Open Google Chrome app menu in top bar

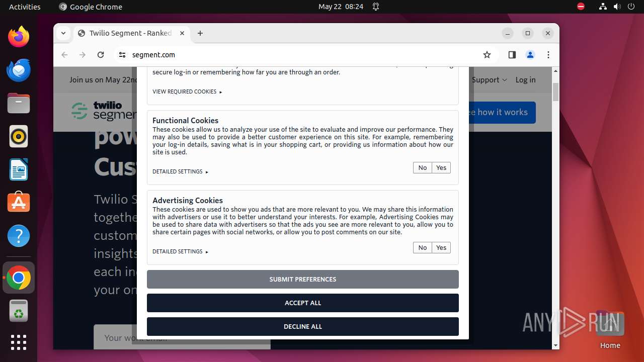(91, 7)
